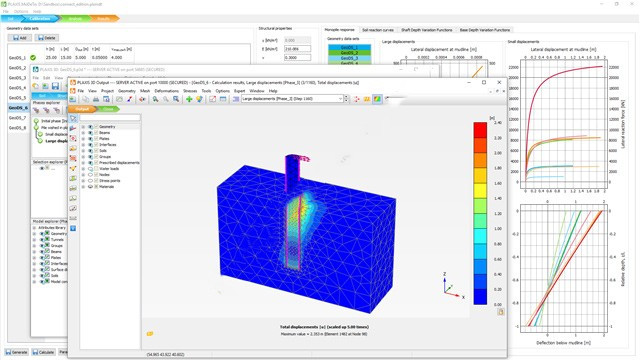640x360 pixels.
Task: Click the contour shading icon in Output toolbar
Action: [x=377, y=99]
